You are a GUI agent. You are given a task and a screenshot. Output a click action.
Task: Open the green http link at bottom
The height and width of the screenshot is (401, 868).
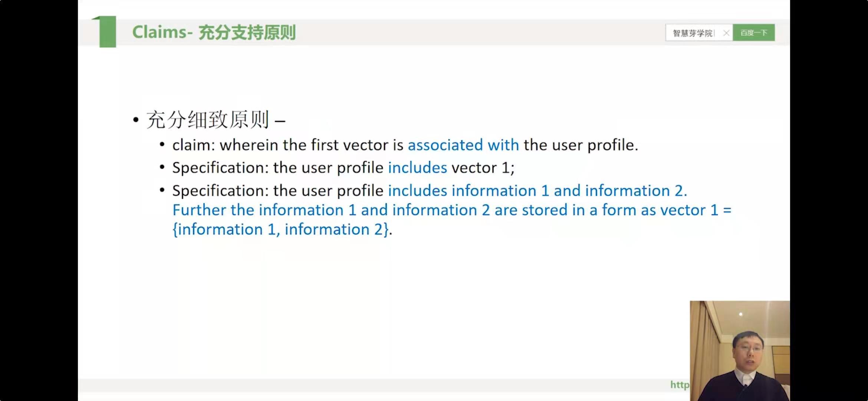(679, 385)
